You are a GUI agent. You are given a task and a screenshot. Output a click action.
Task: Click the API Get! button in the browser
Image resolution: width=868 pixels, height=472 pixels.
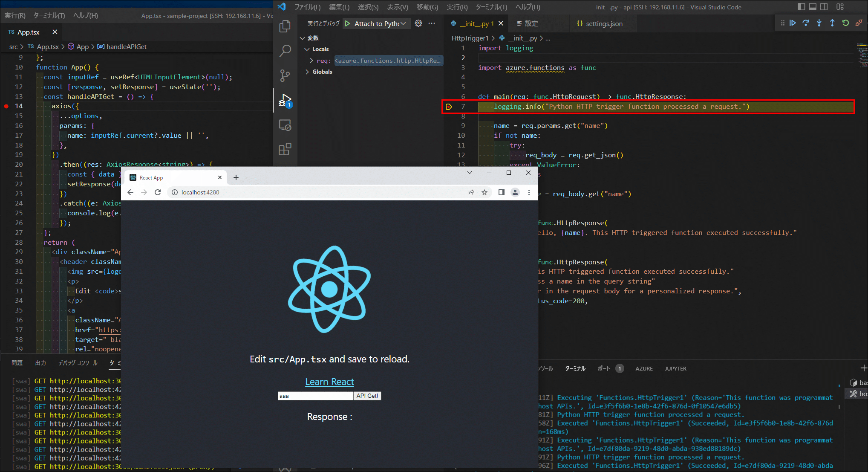(367, 396)
